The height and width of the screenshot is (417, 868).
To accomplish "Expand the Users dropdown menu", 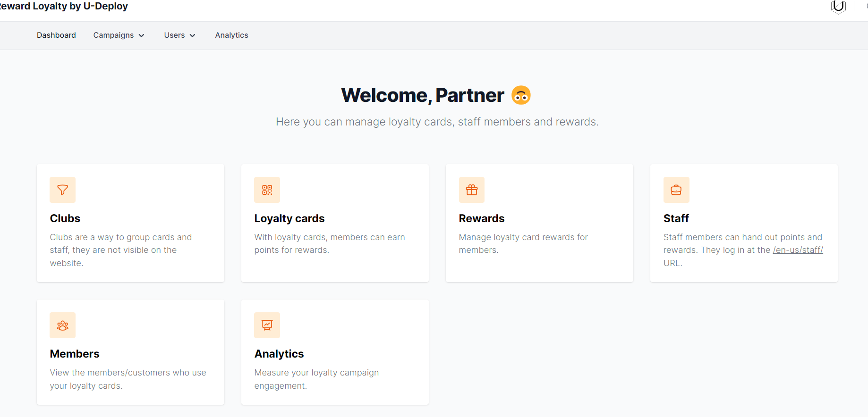I will [x=179, y=35].
